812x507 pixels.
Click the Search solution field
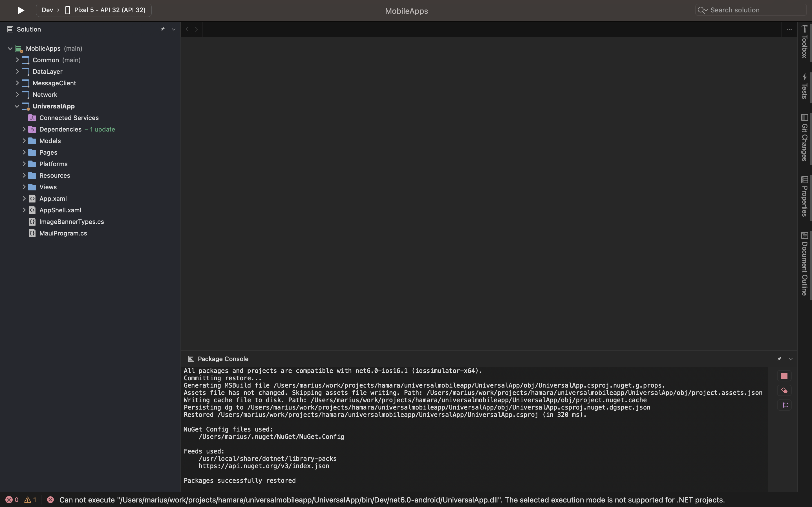click(748, 10)
